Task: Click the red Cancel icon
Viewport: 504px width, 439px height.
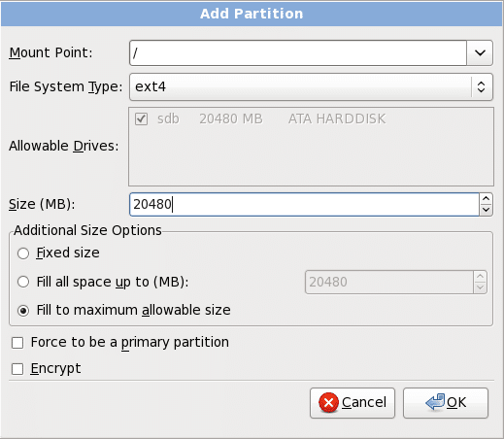Action: tap(328, 402)
